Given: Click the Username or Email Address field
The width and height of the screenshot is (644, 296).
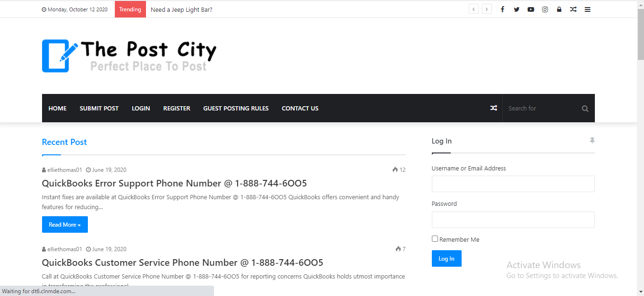Looking at the screenshot, I should click(x=513, y=184).
